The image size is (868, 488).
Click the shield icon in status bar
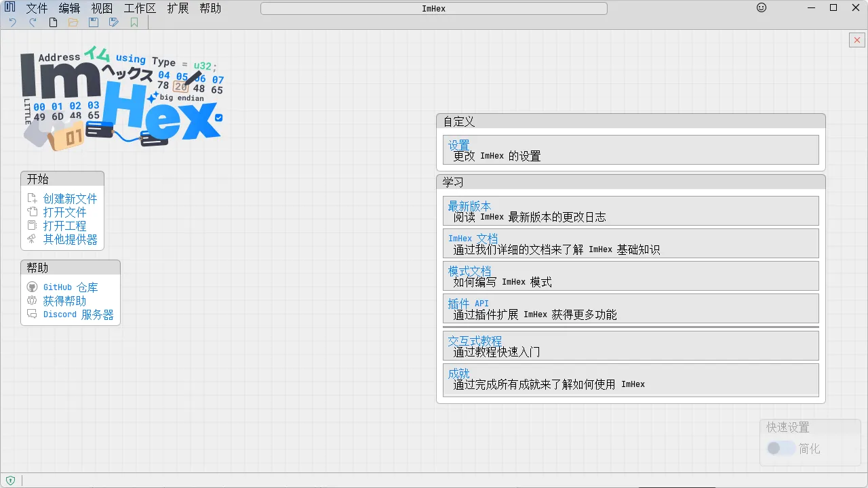pos(10,481)
